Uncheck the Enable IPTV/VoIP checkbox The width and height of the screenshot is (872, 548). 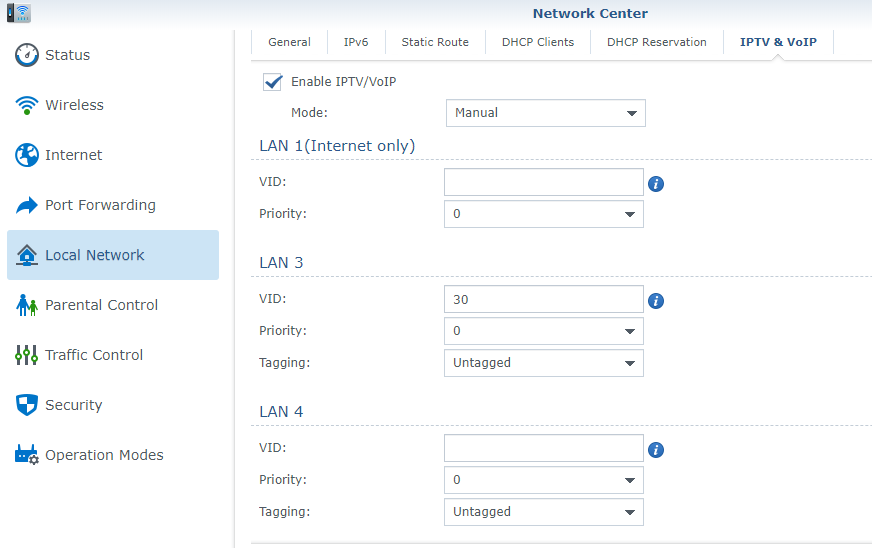pos(273,82)
